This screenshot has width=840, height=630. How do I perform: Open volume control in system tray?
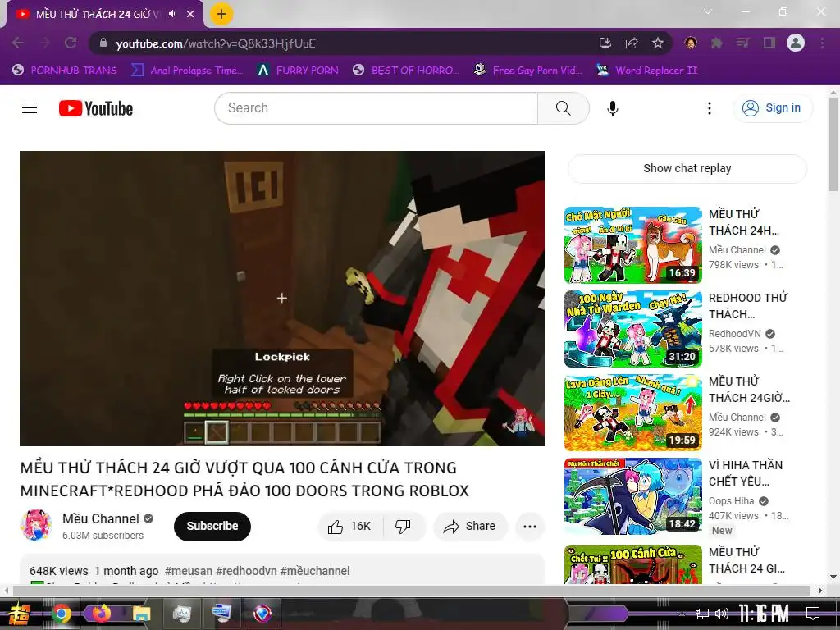click(722, 614)
